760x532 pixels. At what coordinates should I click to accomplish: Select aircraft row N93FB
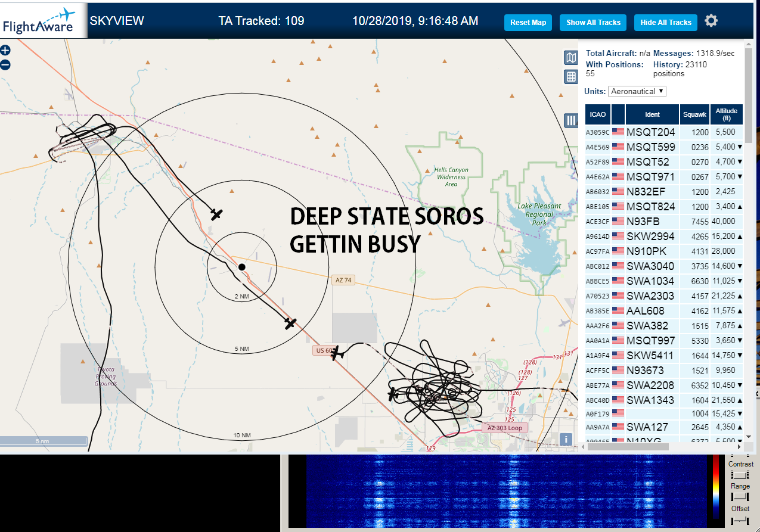coord(664,222)
